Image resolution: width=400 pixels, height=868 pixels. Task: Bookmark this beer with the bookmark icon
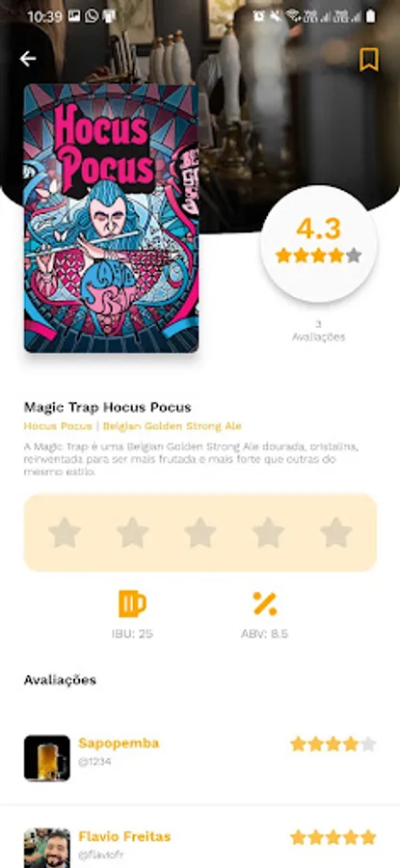pyautogui.click(x=369, y=59)
